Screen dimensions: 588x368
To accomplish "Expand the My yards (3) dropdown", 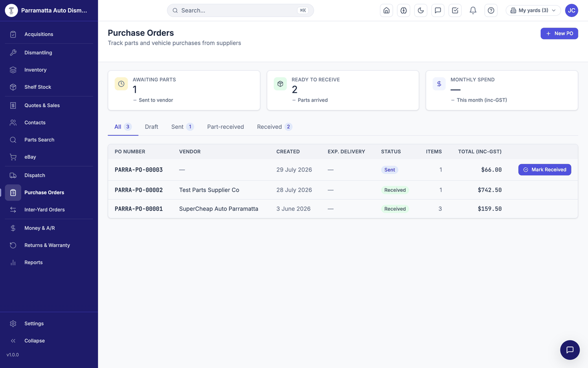I will pos(533,10).
